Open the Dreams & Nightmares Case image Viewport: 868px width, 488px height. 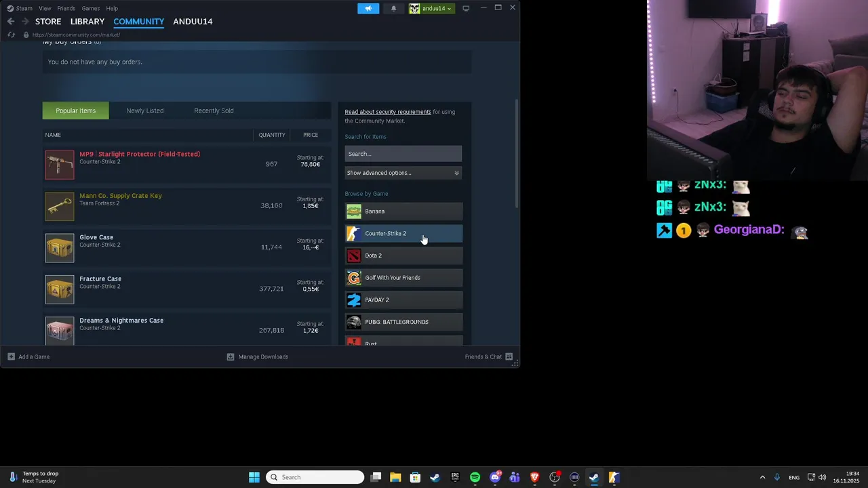point(60,331)
